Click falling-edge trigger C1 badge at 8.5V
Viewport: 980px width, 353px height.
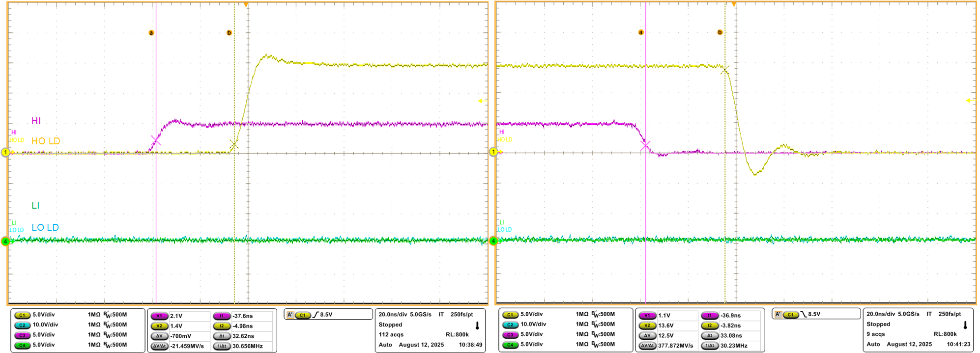790,314
